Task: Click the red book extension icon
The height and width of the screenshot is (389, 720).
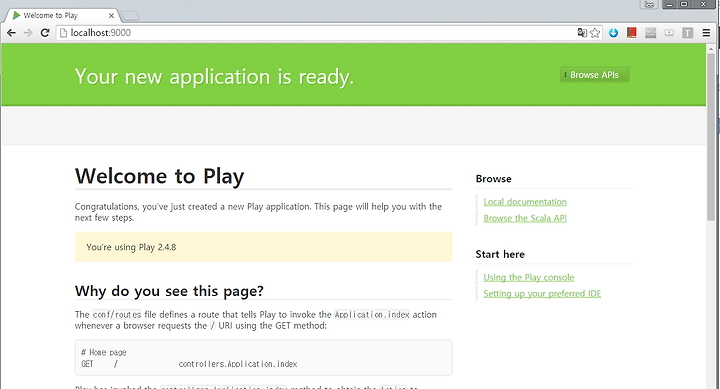Action: click(632, 33)
